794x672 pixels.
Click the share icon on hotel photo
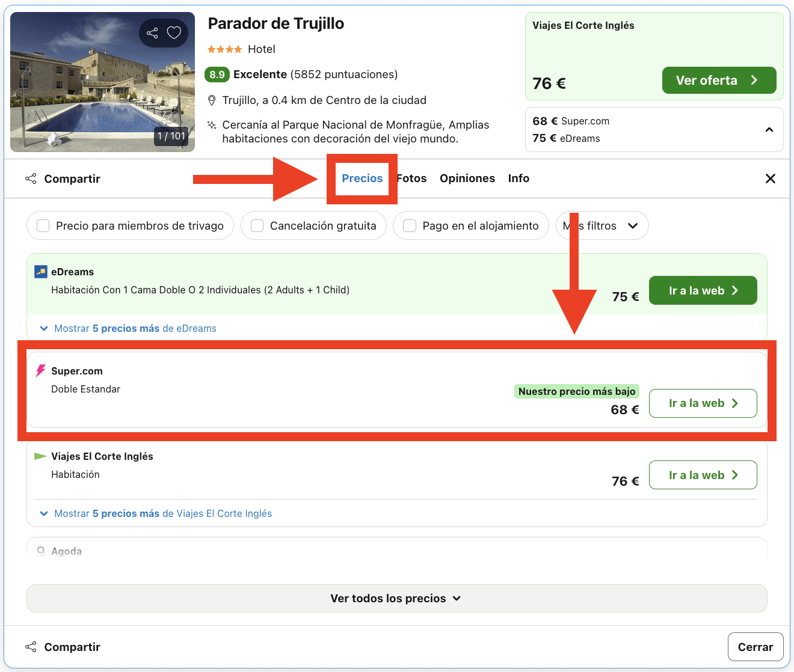coord(152,33)
